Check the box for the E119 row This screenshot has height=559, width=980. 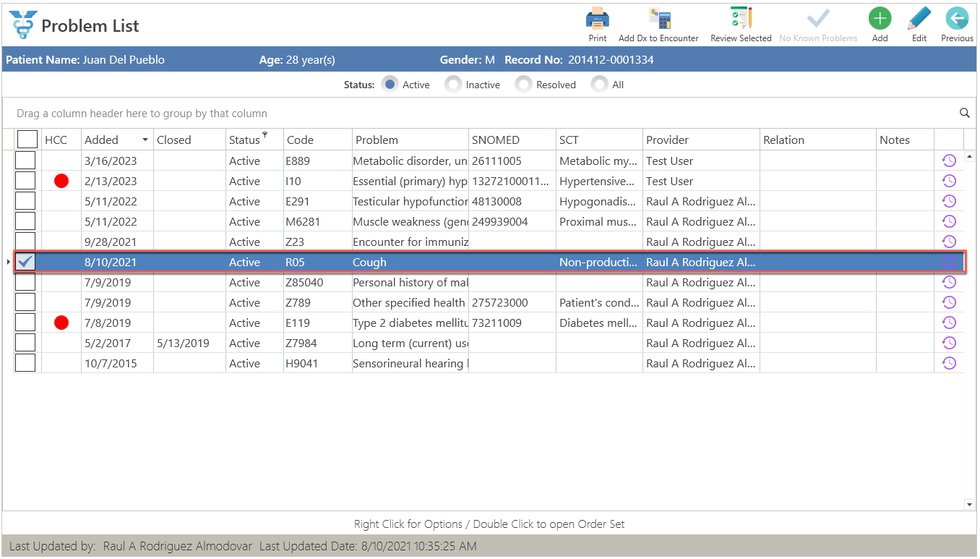click(25, 323)
